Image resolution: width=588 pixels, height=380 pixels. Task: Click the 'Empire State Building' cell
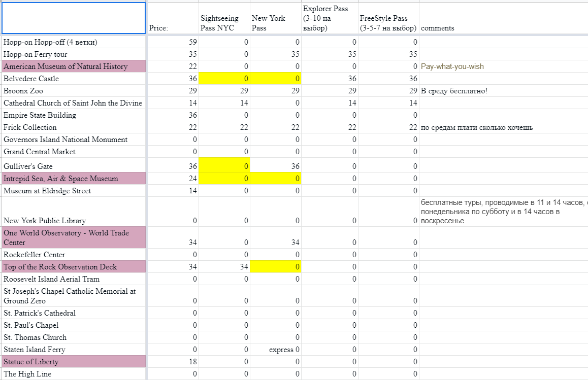[x=74, y=115]
